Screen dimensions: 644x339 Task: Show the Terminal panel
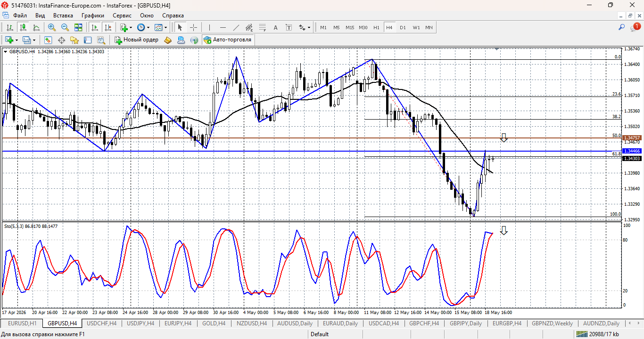pyautogui.click(x=88, y=40)
